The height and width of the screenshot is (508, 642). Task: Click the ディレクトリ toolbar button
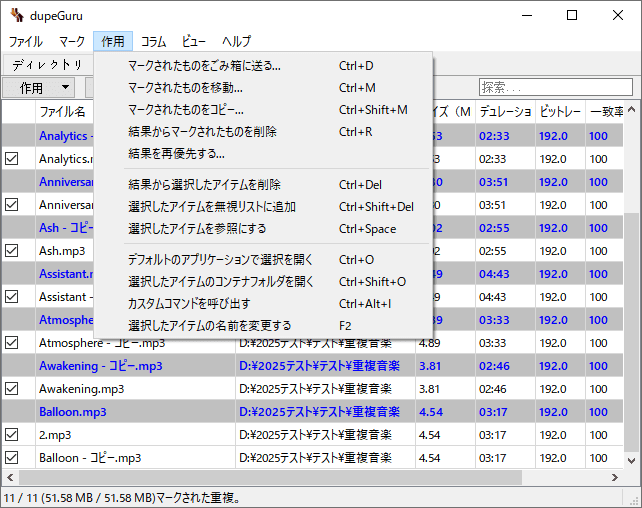click(48, 64)
